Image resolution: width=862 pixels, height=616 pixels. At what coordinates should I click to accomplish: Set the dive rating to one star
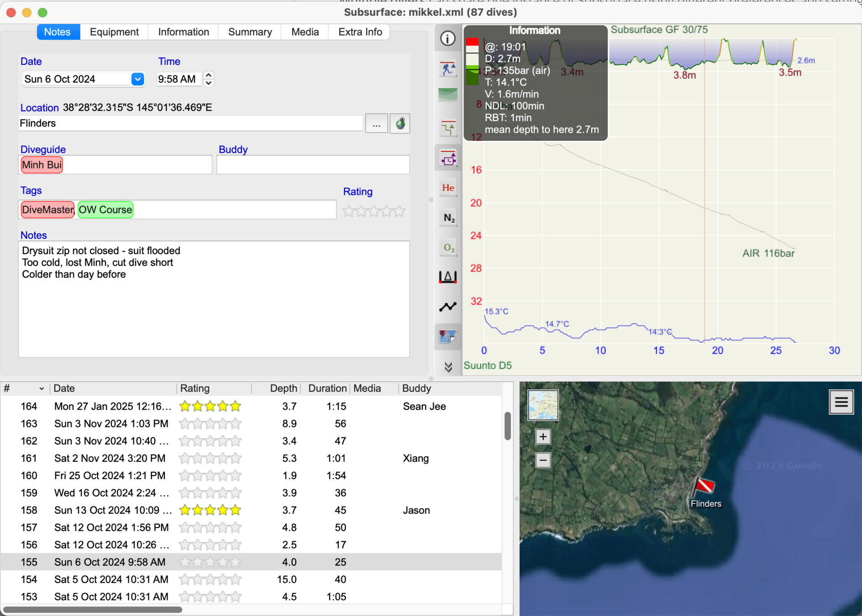(348, 211)
